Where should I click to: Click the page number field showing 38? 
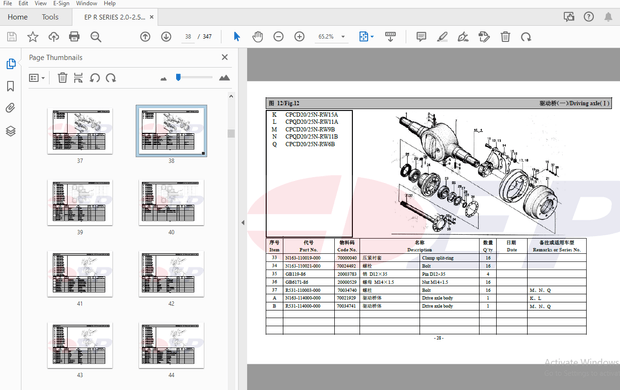pyautogui.click(x=188, y=37)
